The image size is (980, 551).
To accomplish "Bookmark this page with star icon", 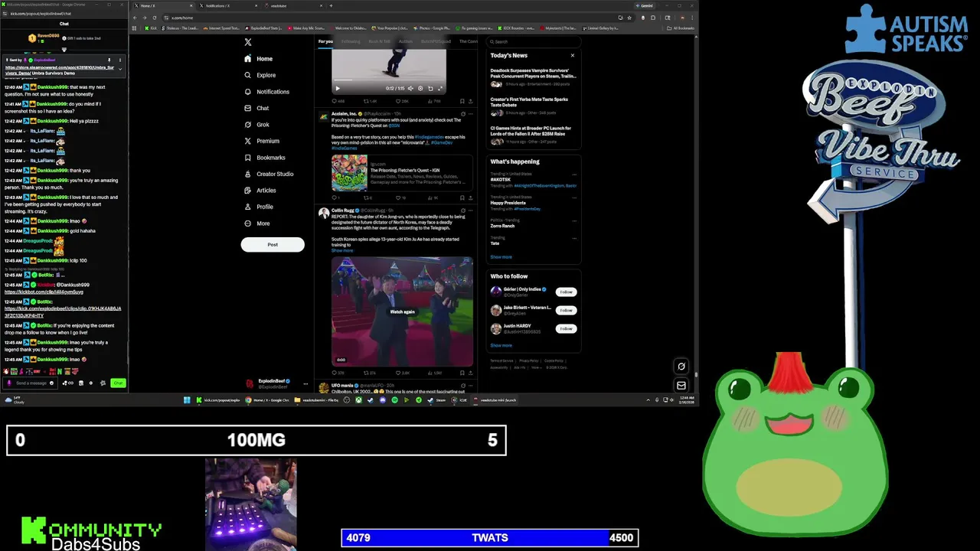I will click(x=629, y=17).
